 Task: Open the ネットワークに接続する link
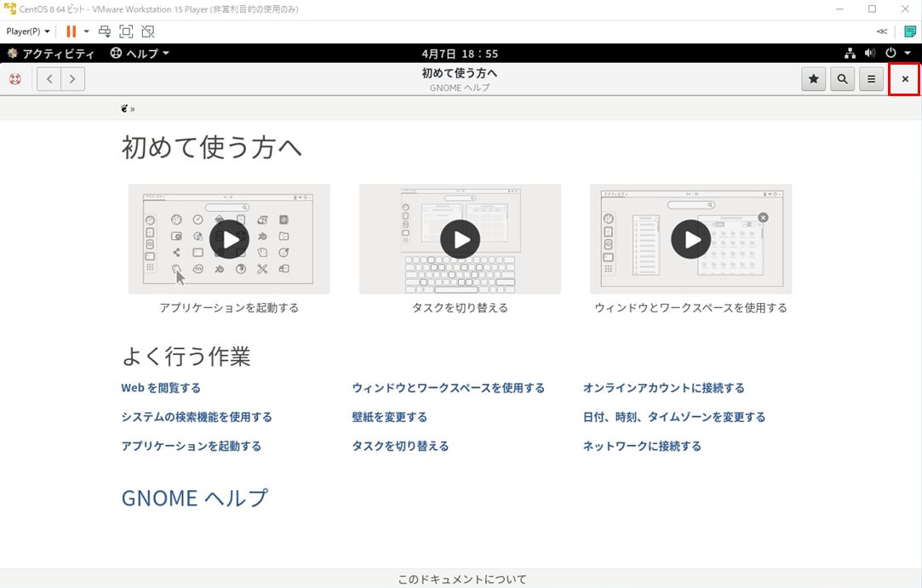pyautogui.click(x=642, y=446)
